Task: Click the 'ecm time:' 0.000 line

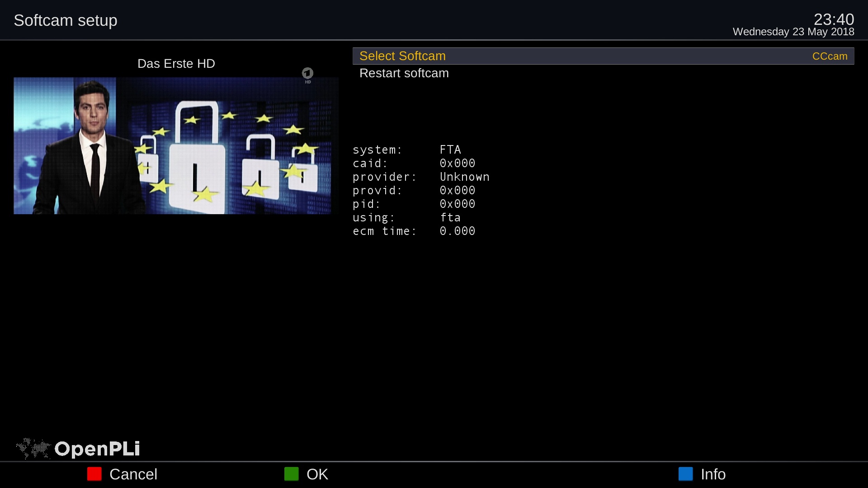Action: tap(414, 231)
